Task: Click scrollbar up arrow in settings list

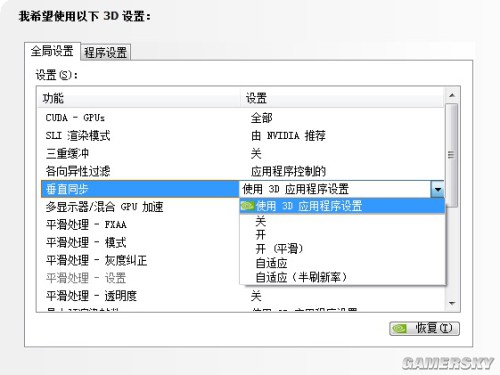Action: pyautogui.click(x=452, y=95)
